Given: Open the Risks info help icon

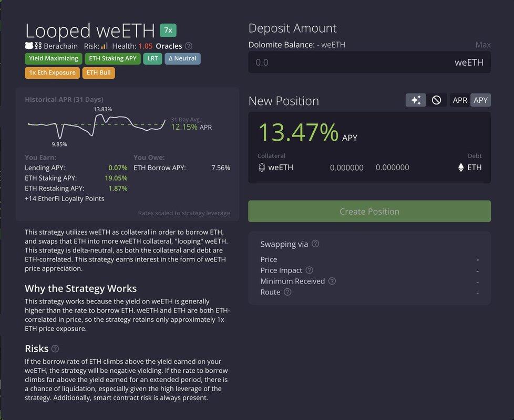Looking at the screenshot, I should [x=55, y=349].
